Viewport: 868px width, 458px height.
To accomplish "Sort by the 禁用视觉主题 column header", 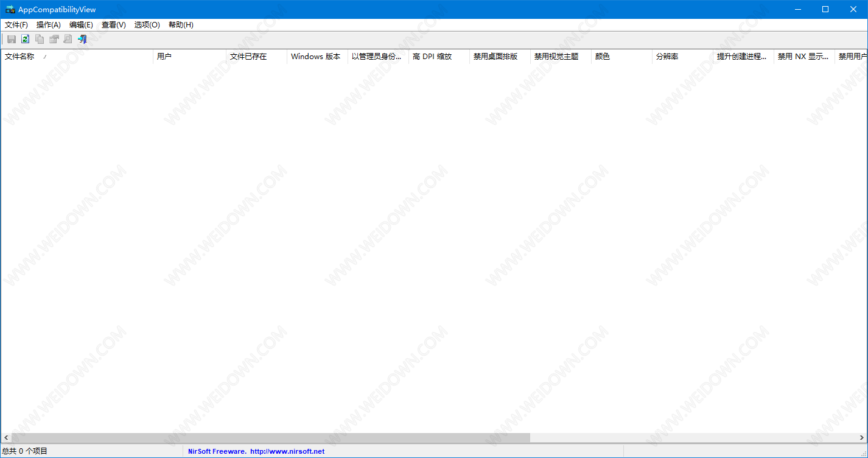I will pos(561,57).
